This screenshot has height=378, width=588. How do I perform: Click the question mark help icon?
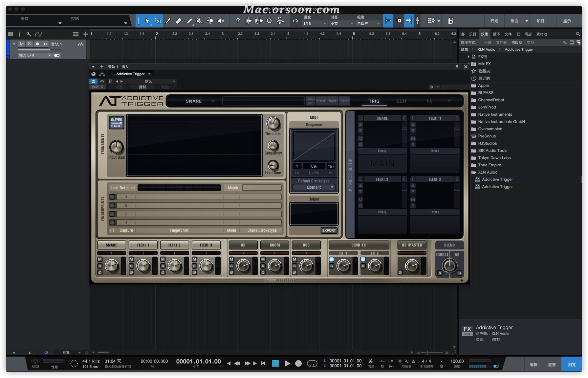tap(238, 21)
